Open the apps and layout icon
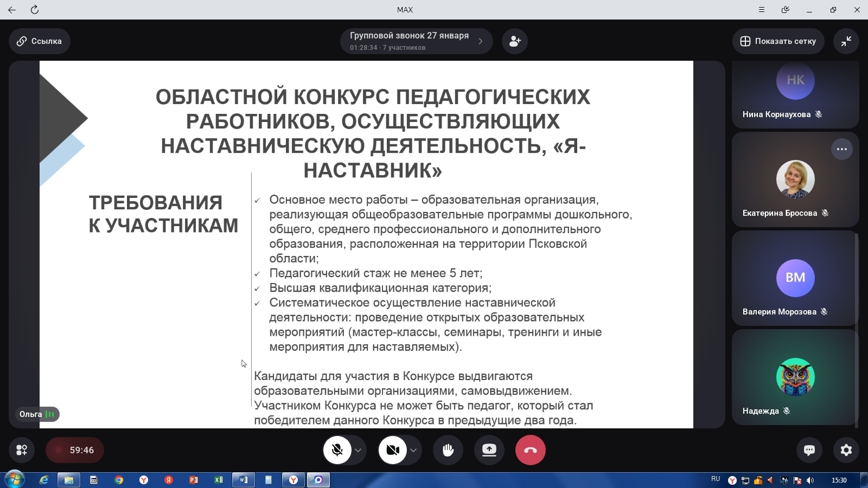Image resolution: width=868 pixels, height=488 pixels. pyautogui.click(x=22, y=450)
